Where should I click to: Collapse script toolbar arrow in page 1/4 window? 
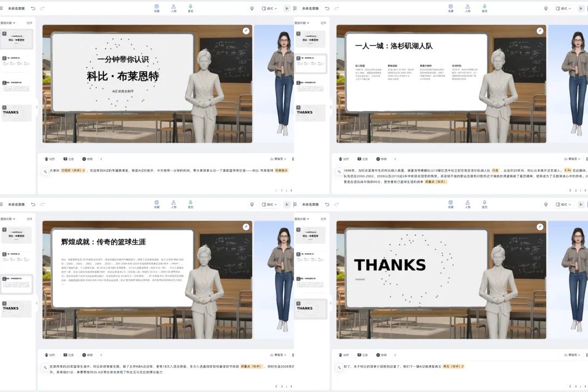point(101,159)
